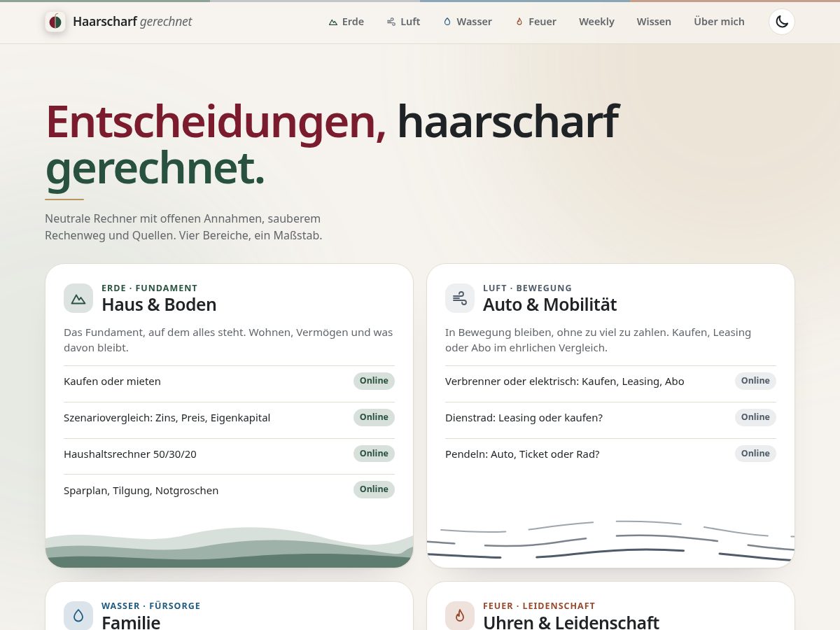Click the LUFT · BEWEGUNG label
Viewport: 840px width, 630px height.
pyautogui.click(x=527, y=288)
